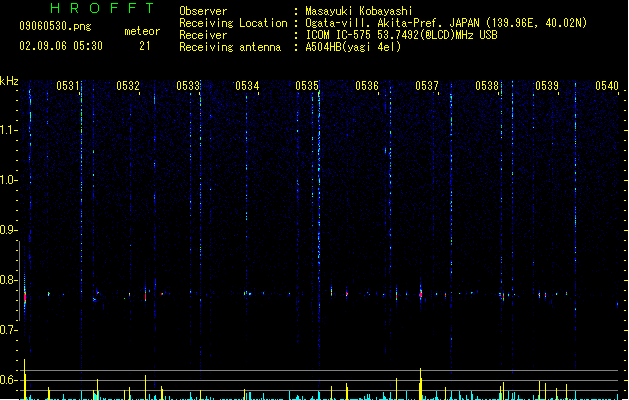Click the 0532 time marker
629x400 pixels.
point(128,86)
